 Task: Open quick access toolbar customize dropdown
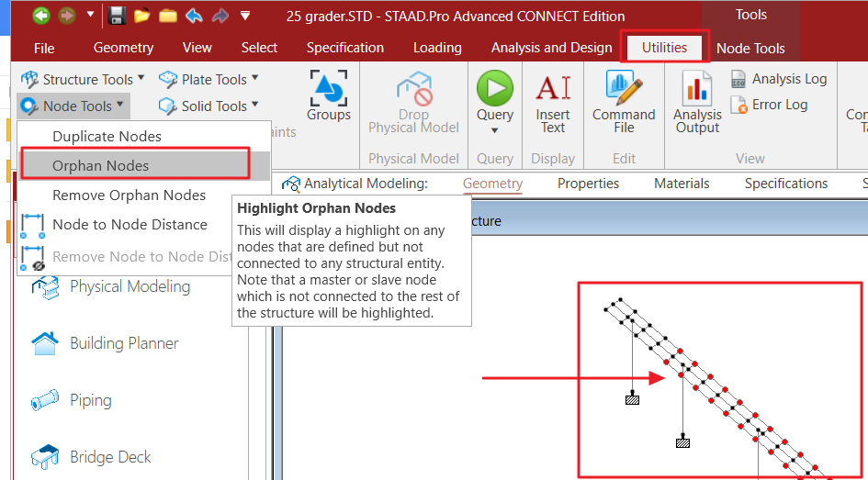click(246, 15)
